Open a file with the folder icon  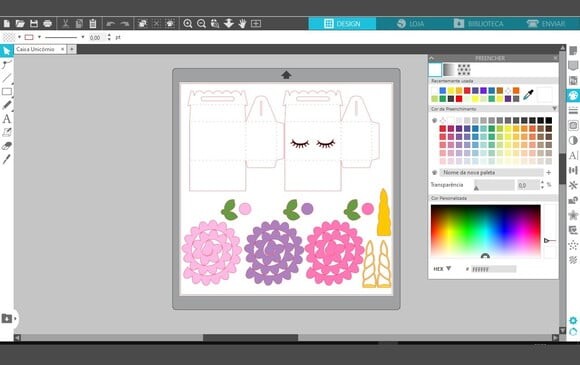[x=20, y=24]
